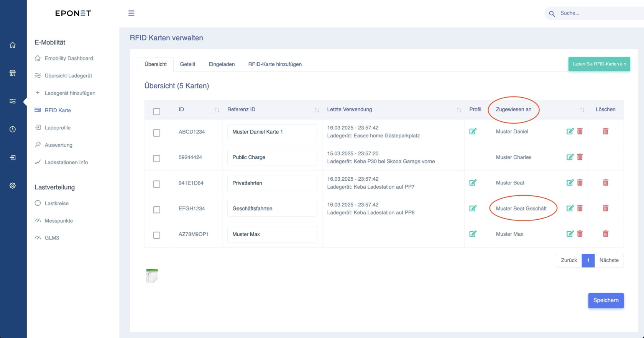Viewport: 644px width, 338px height.
Task: Select Ladegerät hinzufügen in sidebar
Action: click(70, 93)
